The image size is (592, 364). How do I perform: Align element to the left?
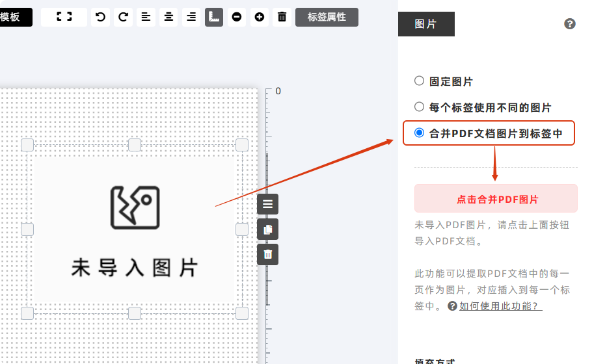click(x=146, y=17)
